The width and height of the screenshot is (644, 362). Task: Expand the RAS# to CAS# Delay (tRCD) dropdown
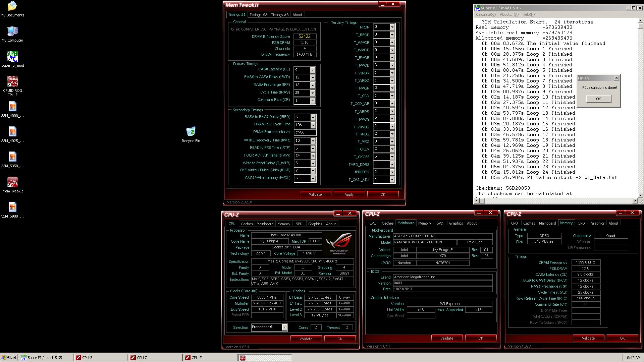(313, 77)
